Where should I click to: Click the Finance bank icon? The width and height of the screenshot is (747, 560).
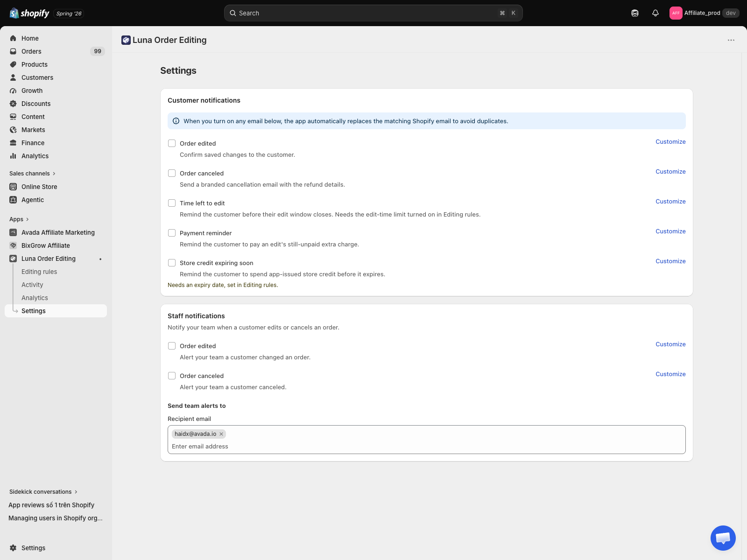click(x=13, y=143)
